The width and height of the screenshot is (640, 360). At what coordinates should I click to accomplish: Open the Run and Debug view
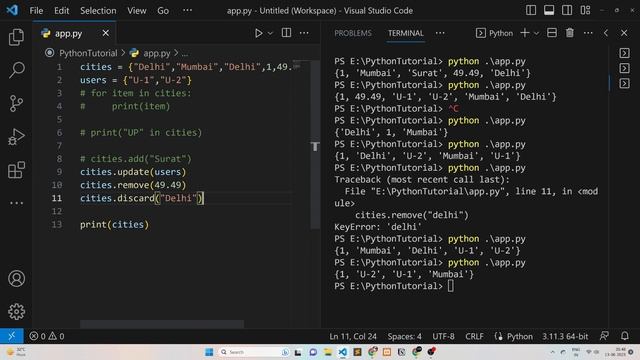(x=16, y=136)
